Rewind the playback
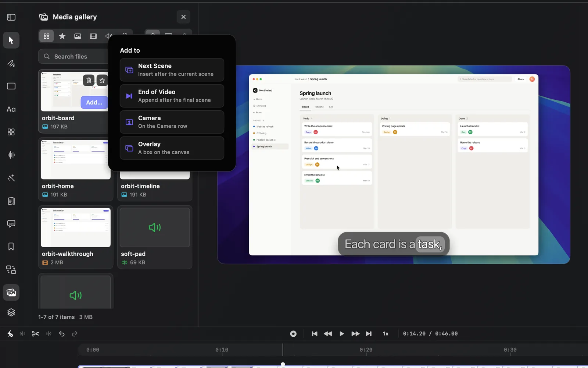This screenshot has height=368, width=588. pyautogui.click(x=328, y=334)
